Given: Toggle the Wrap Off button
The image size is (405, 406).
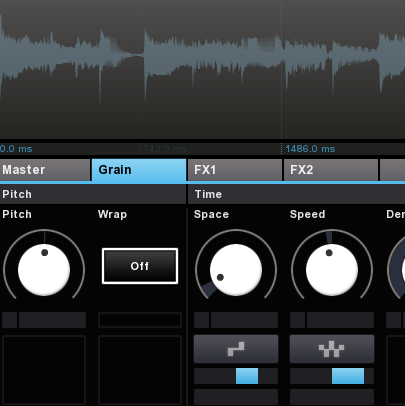Looking at the screenshot, I should click(x=140, y=266).
